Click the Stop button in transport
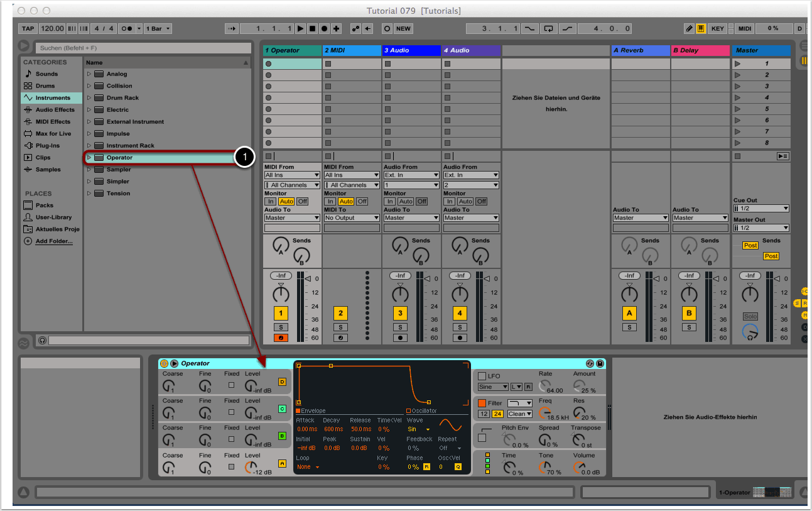812x511 pixels. [x=312, y=28]
